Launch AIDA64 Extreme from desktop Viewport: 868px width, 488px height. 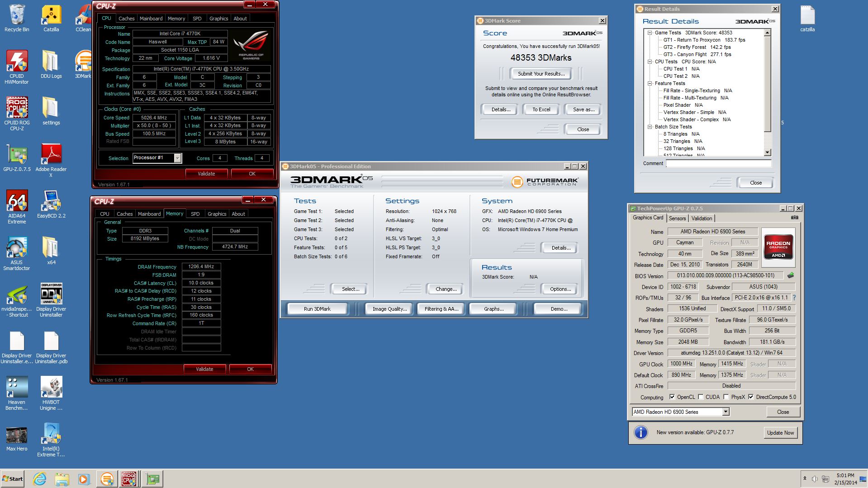coord(17,207)
